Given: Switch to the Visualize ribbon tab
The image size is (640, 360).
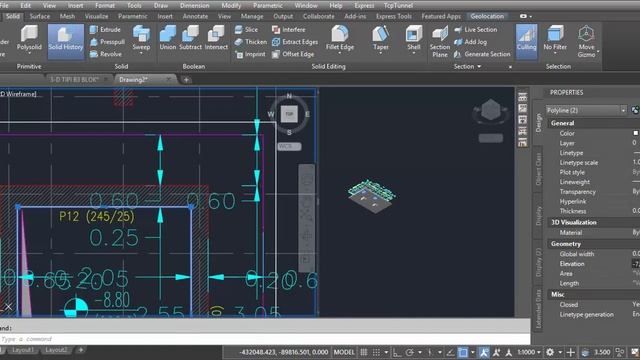Looking at the screenshot, I should [x=96, y=16].
